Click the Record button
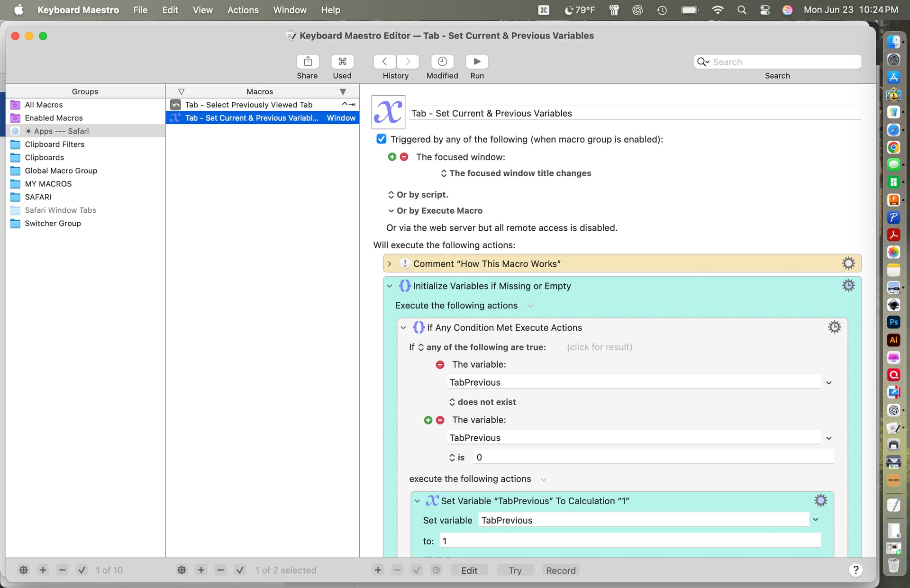The width and height of the screenshot is (910, 588). 561,570
